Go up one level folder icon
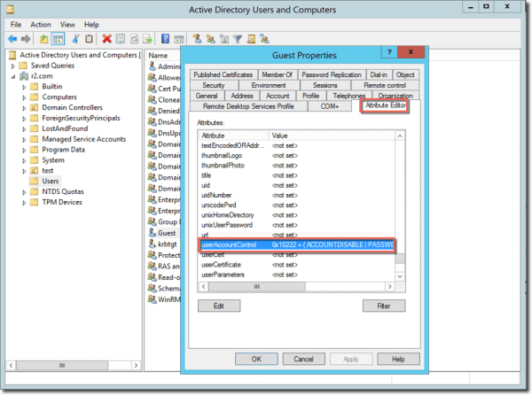Image resolution: width=532 pixels, height=395 pixels. point(43,39)
